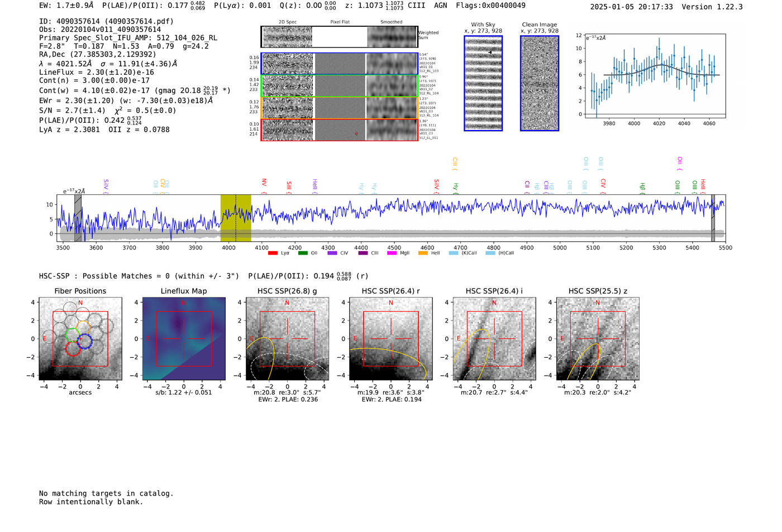Select the green-outlined 2D spectrum row
Screen dimensions: 782x532
click(x=339, y=86)
